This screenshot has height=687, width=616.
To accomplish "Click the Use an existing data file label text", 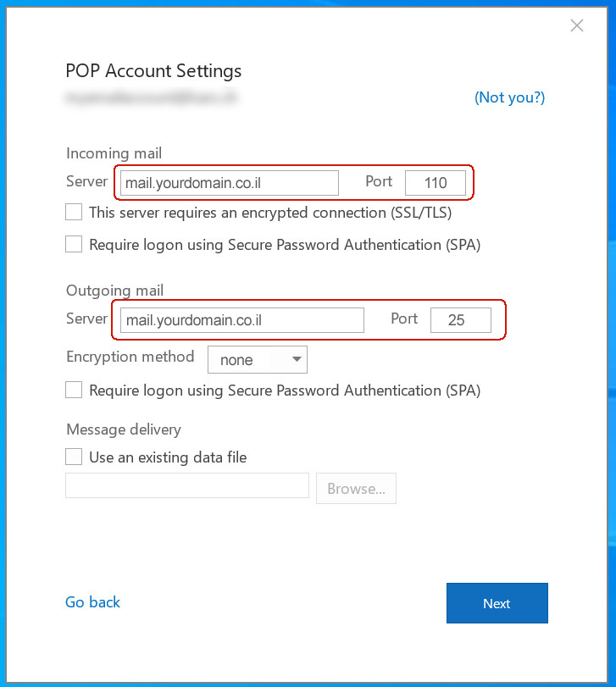I will click(x=168, y=457).
